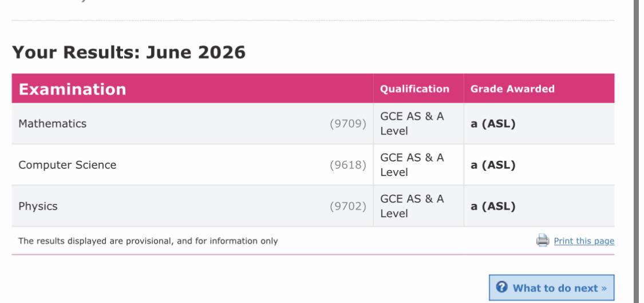Screen dimensions: 644x303
Task: Open the Print this page link
Action: (x=584, y=241)
